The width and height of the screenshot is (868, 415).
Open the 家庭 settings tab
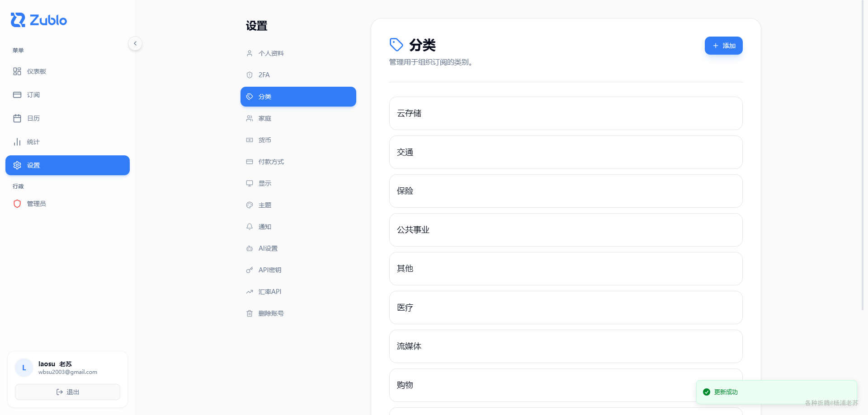[298, 118]
